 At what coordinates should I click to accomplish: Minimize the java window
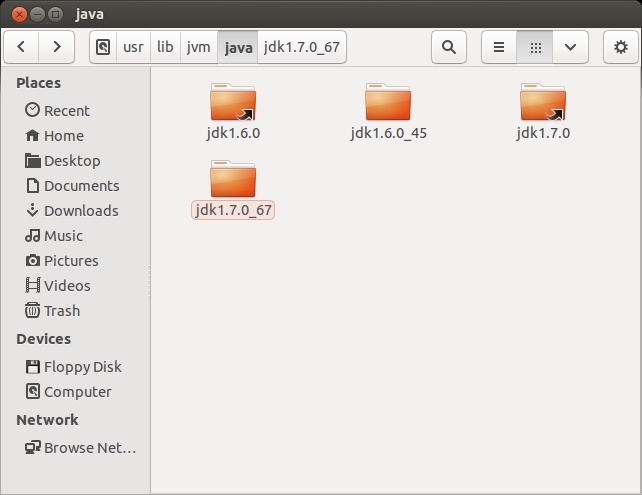pos(37,14)
